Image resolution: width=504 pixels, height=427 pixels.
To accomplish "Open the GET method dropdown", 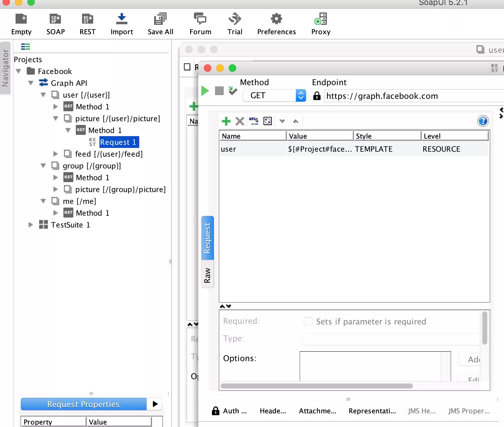I will pos(274,95).
